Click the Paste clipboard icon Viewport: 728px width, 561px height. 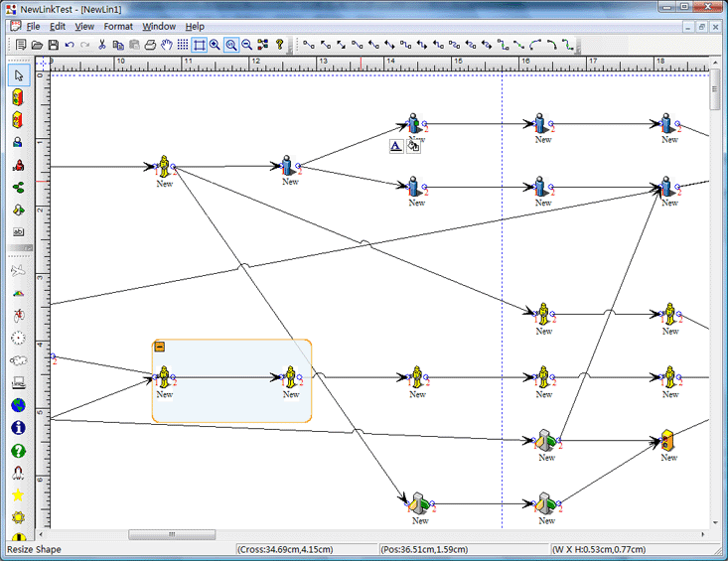(x=134, y=45)
